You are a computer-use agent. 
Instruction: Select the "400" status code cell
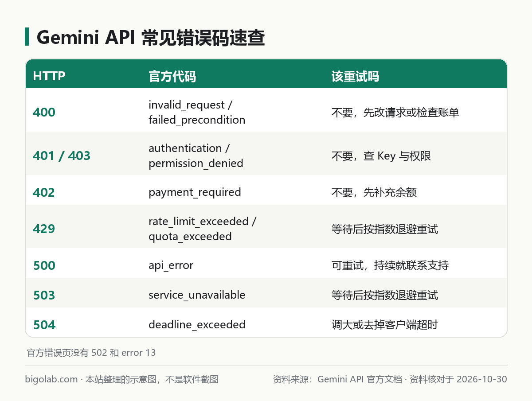click(x=44, y=113)
